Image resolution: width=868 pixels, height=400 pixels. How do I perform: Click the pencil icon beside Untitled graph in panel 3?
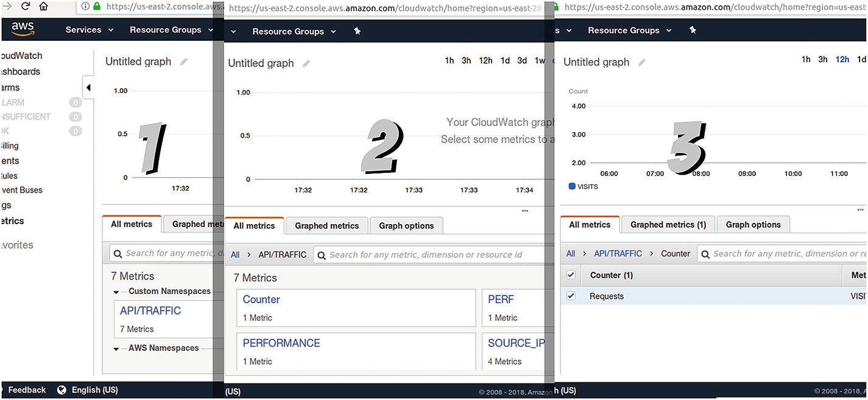[x=642, y=62]
